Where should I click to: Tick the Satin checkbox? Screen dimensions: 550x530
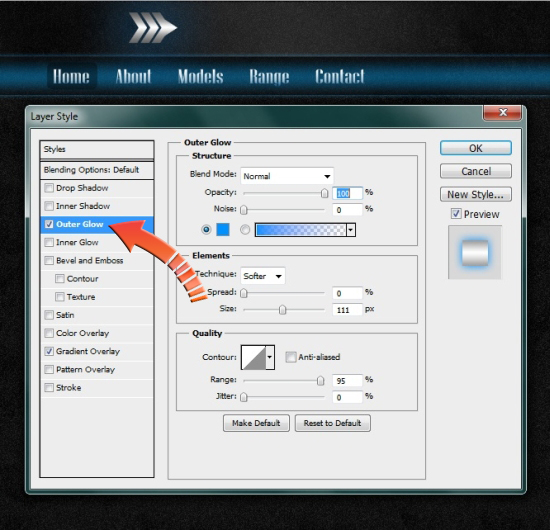(49, 315)
